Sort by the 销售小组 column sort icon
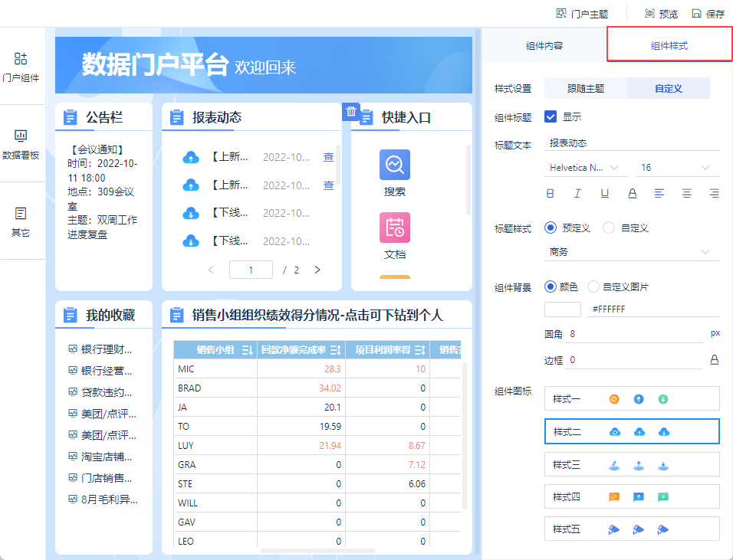The height and width of the screenshot is (560, 733). 248,350
